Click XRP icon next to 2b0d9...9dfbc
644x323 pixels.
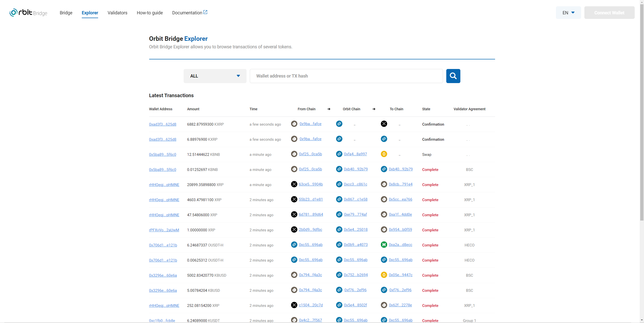tap(294, 230)
